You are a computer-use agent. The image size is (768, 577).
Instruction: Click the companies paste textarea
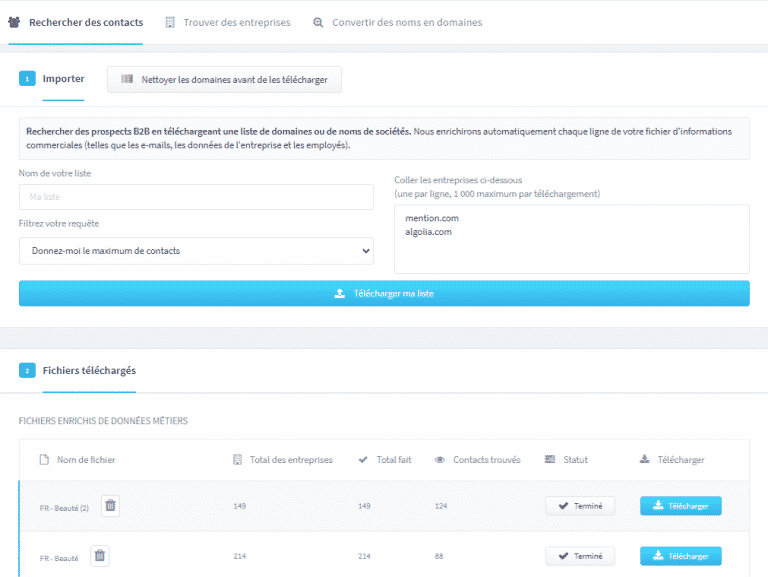572,239
